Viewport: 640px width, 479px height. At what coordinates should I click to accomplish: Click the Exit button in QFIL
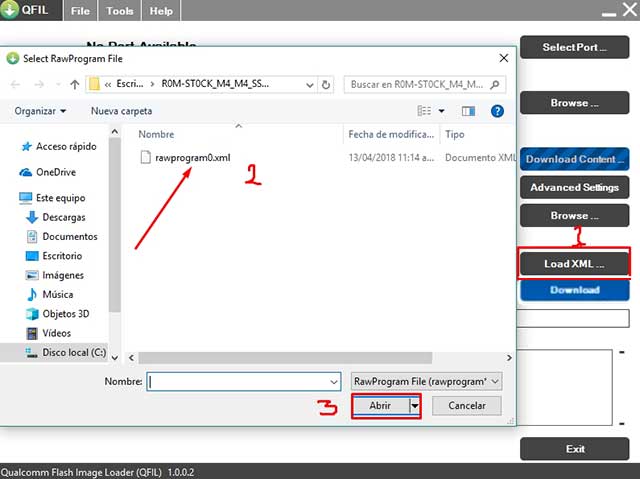click(574, 449)
